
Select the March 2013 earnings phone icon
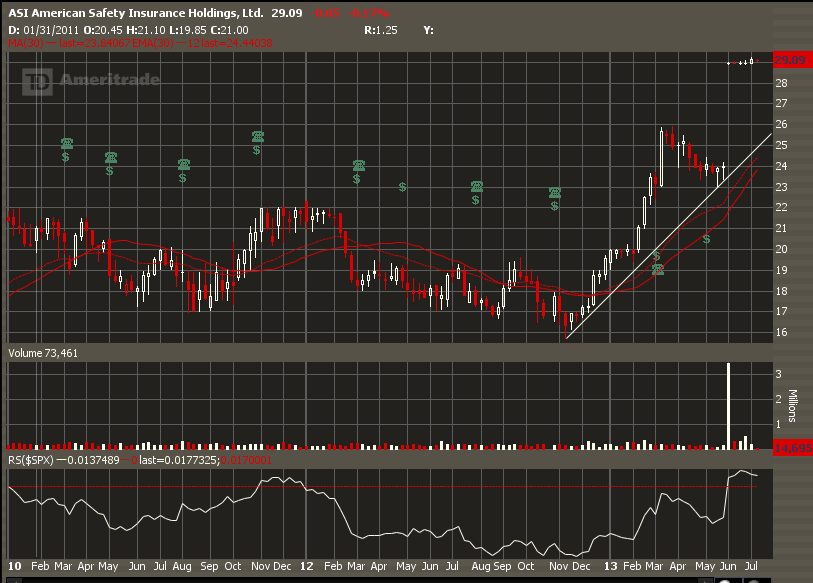[x=658, y=270]
